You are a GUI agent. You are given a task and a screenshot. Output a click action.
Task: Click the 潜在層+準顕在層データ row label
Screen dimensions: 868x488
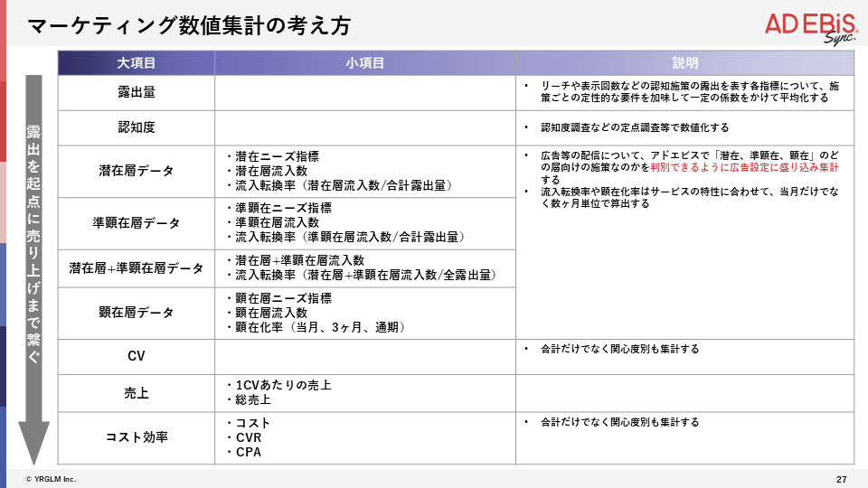click(x=137, y=268)
